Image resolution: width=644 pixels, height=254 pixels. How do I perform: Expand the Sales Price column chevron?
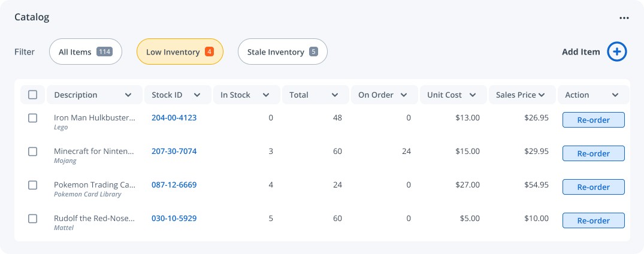542,95
